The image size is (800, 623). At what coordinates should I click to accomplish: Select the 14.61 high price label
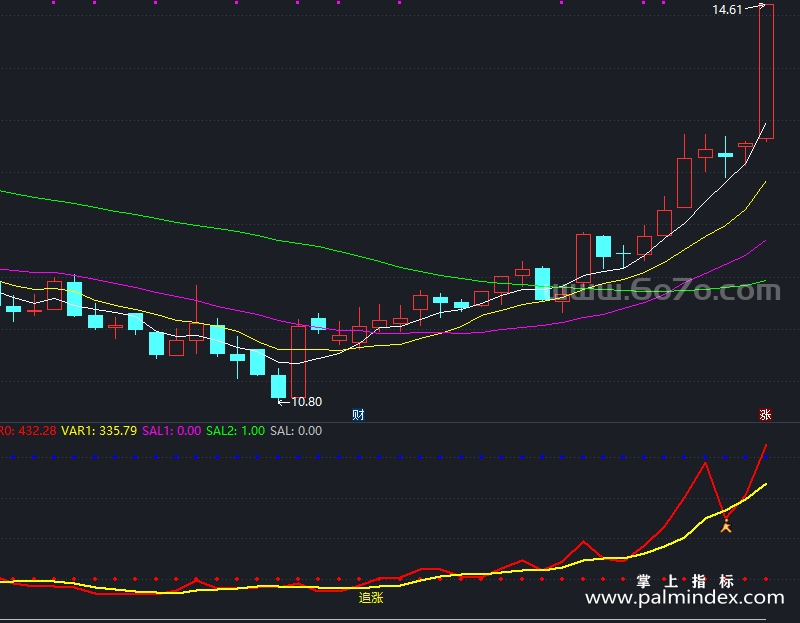pos(727,10)
